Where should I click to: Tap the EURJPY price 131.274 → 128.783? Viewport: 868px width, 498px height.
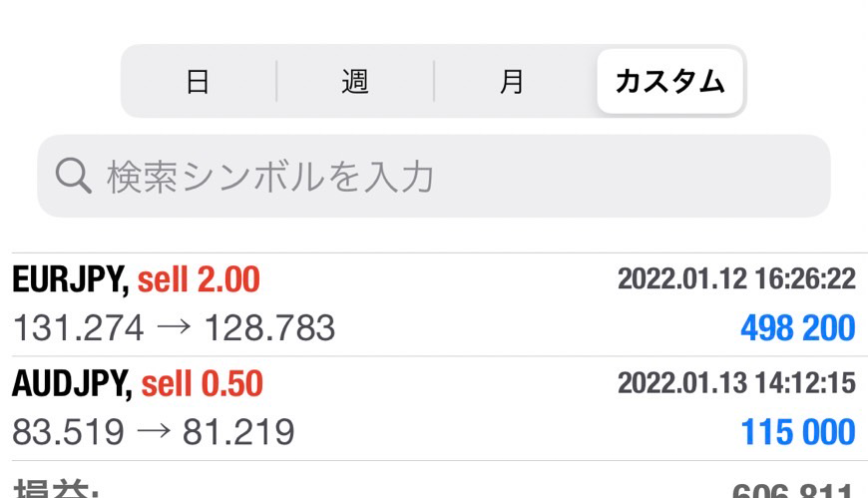click(x=174, y=327)
